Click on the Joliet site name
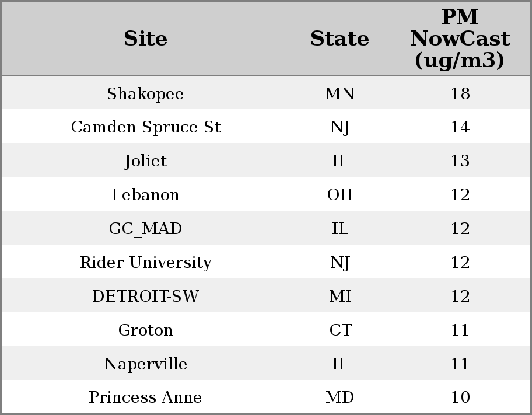 pos(145,161)
